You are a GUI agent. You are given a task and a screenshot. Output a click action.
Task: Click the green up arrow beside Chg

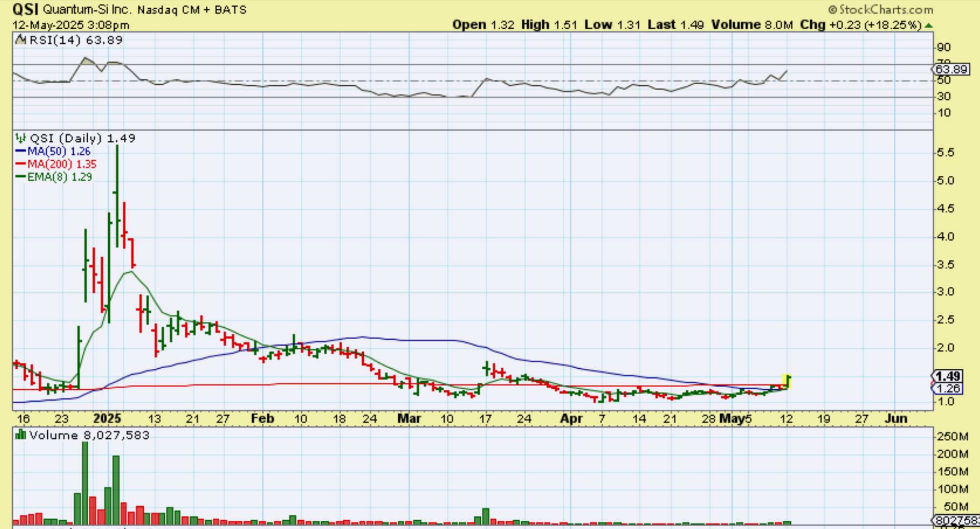(928, 25)
